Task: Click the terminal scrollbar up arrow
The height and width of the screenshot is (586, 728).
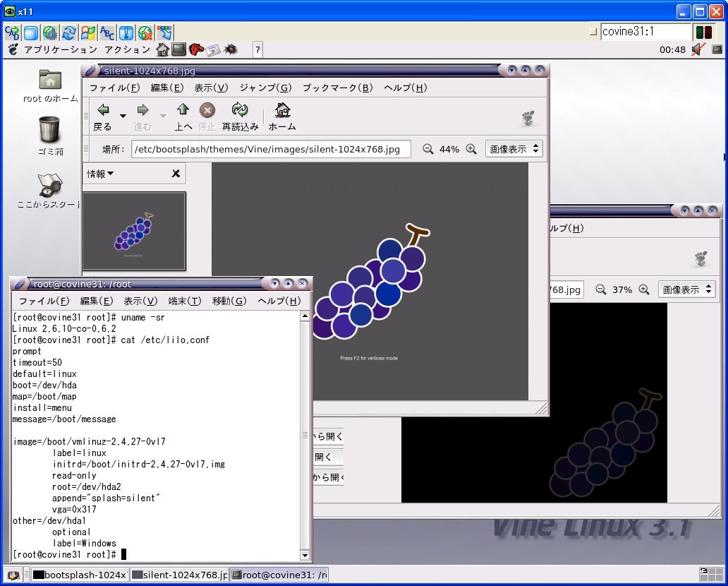Action: pos(305,316)
